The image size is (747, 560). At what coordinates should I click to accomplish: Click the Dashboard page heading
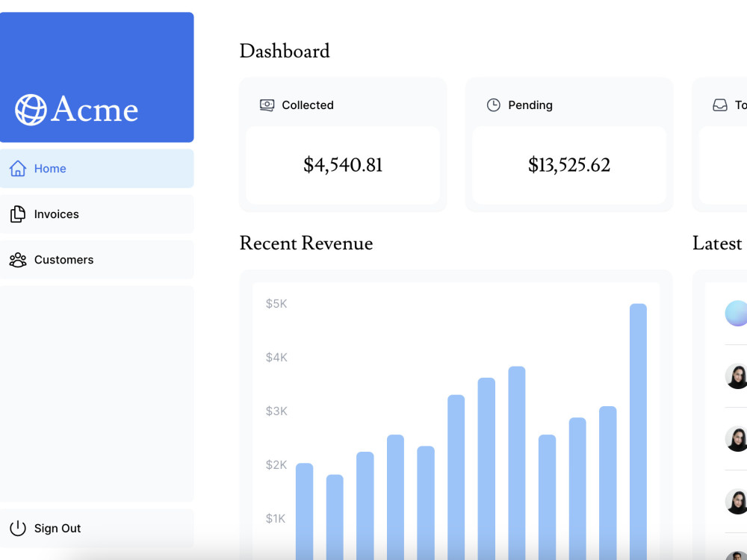285,52
